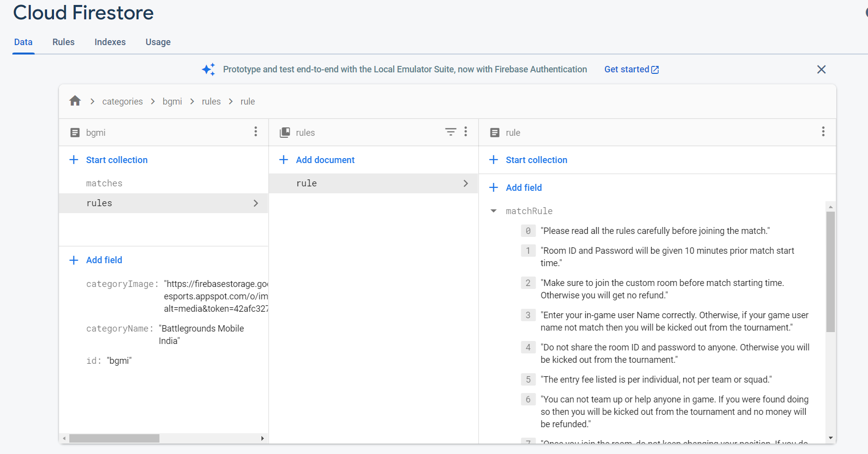Click plus icon beside Add document
868x454 pixels.
[x=284, y=160]
